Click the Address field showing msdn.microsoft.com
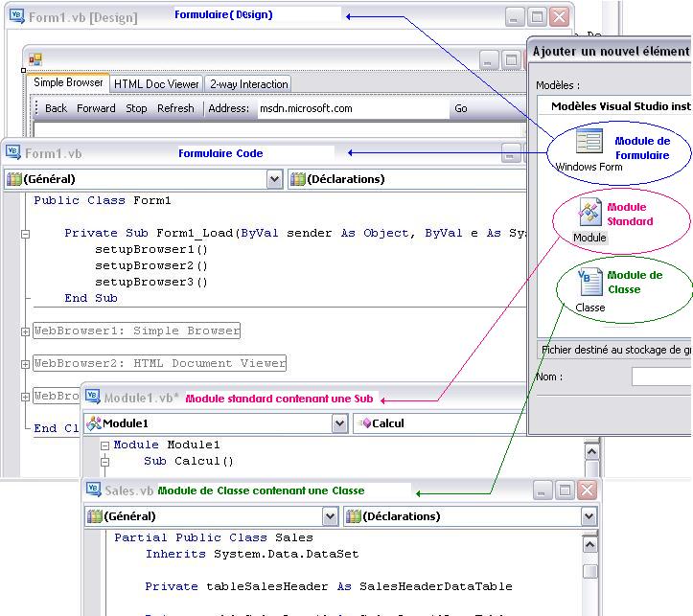 (x=351, y=108)
